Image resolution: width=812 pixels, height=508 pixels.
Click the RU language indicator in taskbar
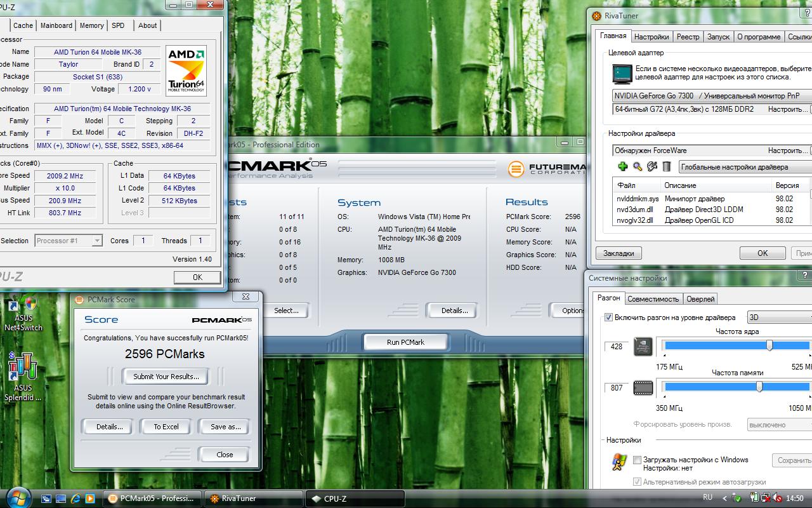708,497
